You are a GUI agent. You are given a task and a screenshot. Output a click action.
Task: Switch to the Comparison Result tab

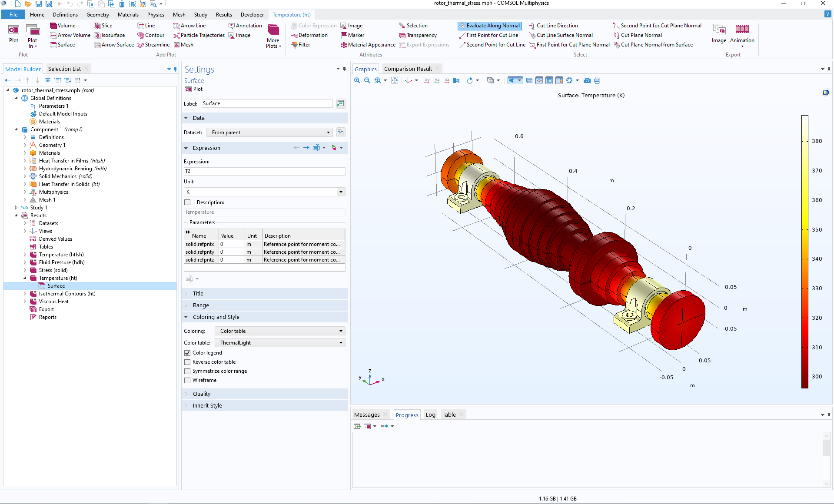click(x=409, y=68)
